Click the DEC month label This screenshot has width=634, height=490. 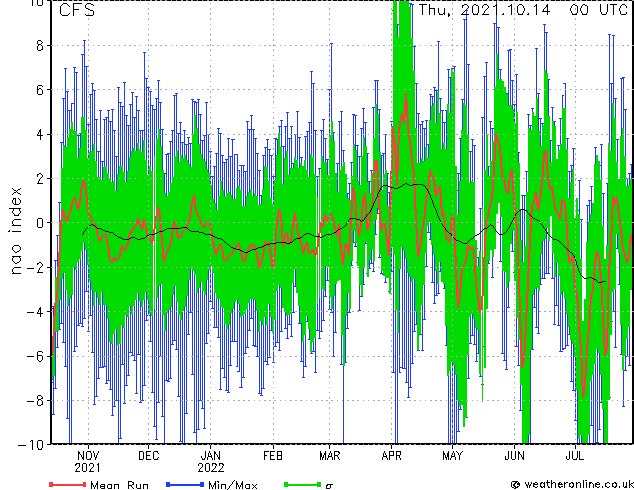pos(149,456)
